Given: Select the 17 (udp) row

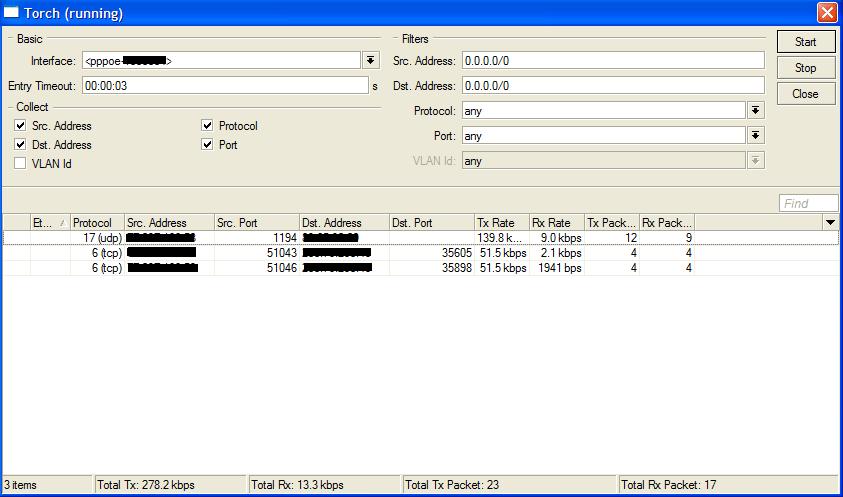Looking at the screenshot, I should tap(420, 238).
